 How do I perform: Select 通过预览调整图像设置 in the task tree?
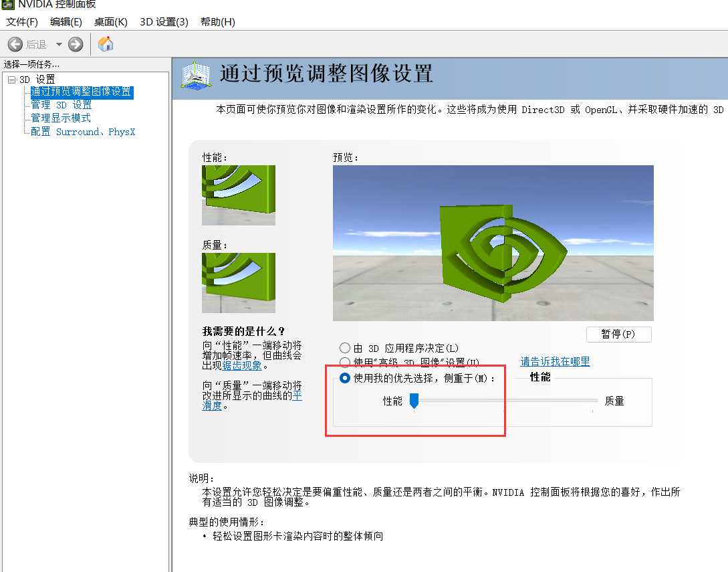coord(82,92)
